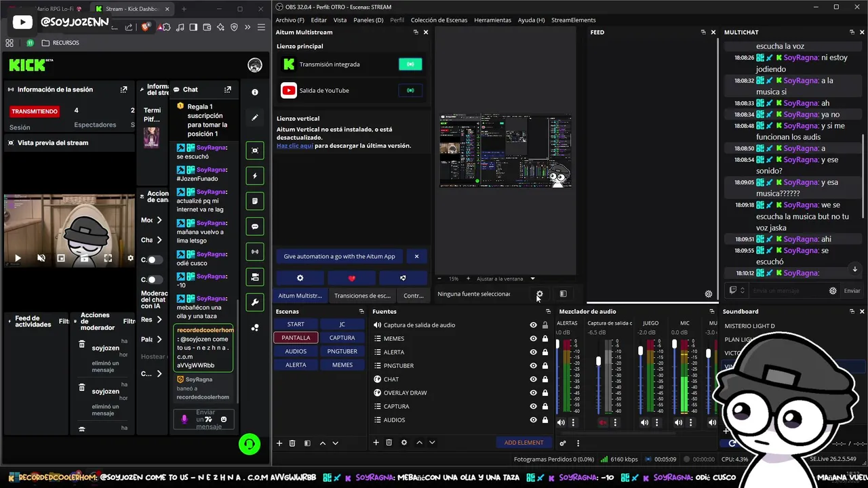Open Kick dashboard info sidebar icon
The width and height of the screenshot is (868, 488).
255,92
